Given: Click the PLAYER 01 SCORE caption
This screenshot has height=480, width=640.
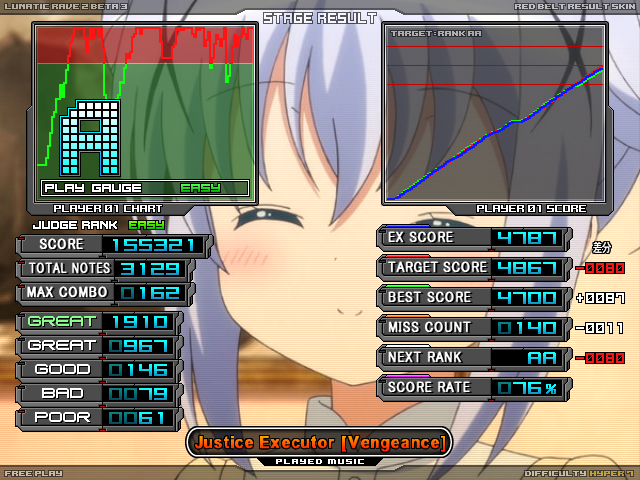Looking at the screenshot, I should [x=531, y=209].
